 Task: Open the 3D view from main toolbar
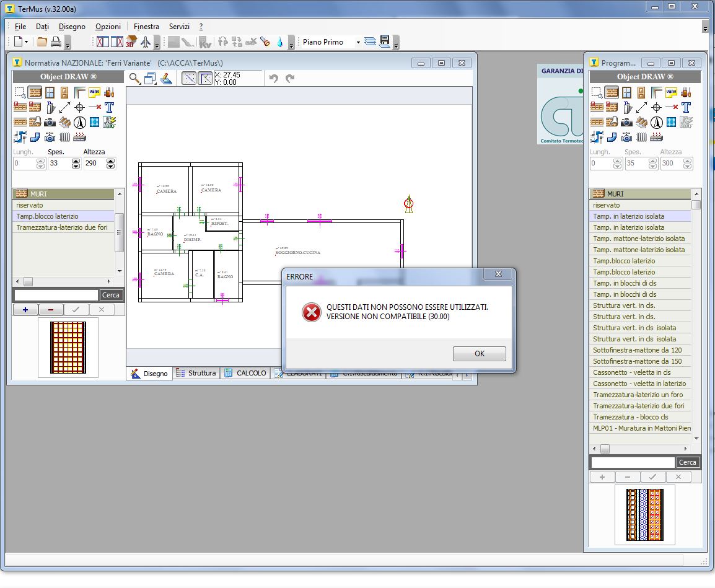pos(131,42)
